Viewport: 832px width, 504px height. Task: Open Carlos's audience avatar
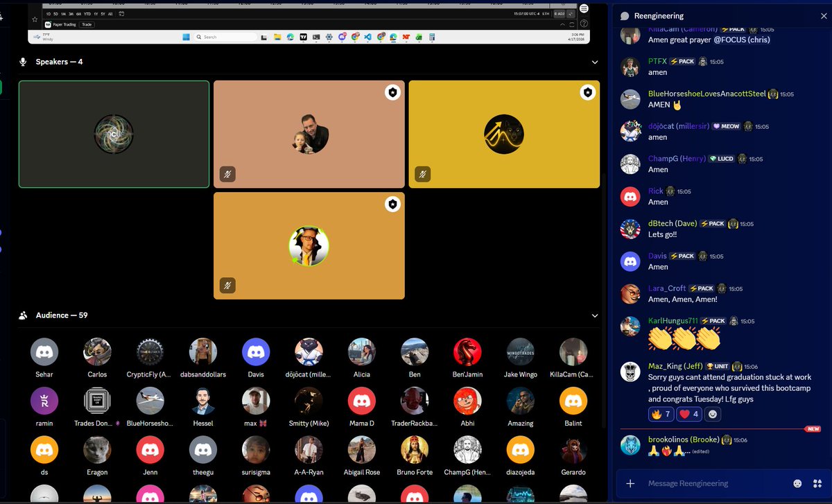97,351
